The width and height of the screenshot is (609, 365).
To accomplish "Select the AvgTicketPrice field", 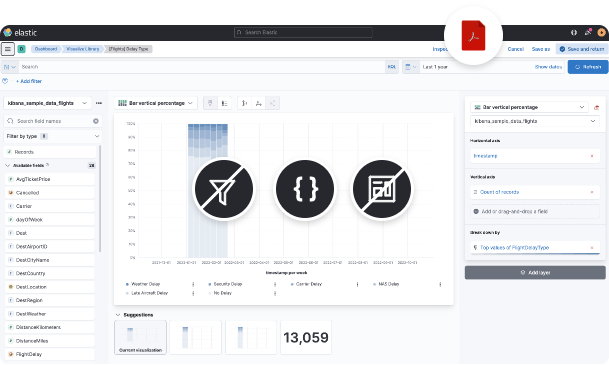I will tap(50, 179).
